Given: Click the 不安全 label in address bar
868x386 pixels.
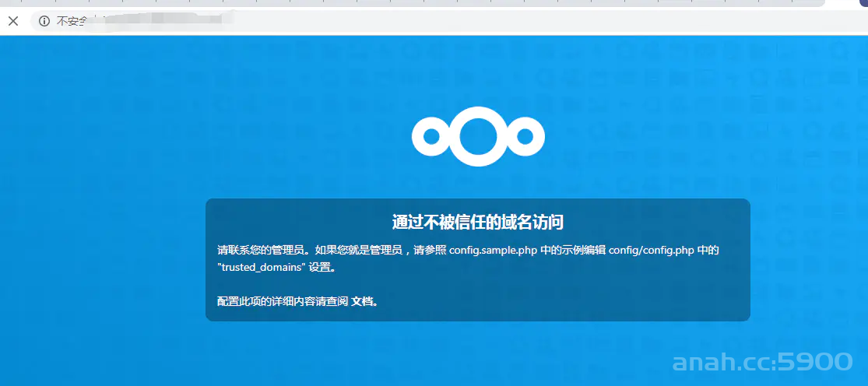Looking at the screenshot, I should 72,22.
